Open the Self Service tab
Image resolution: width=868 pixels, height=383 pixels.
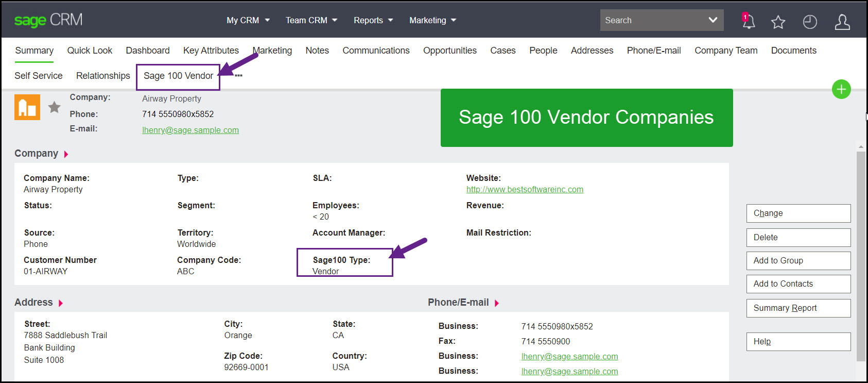pyautogui.click(x=39, y=76)
